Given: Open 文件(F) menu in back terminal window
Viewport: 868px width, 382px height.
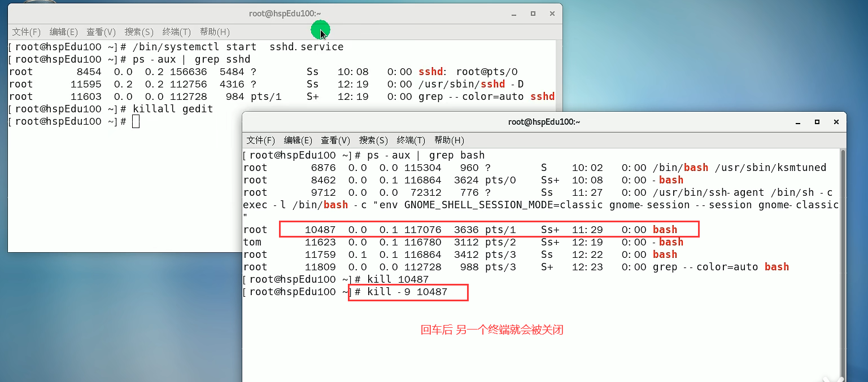Looking at the screenshot, I should click(x=27, y=32).
